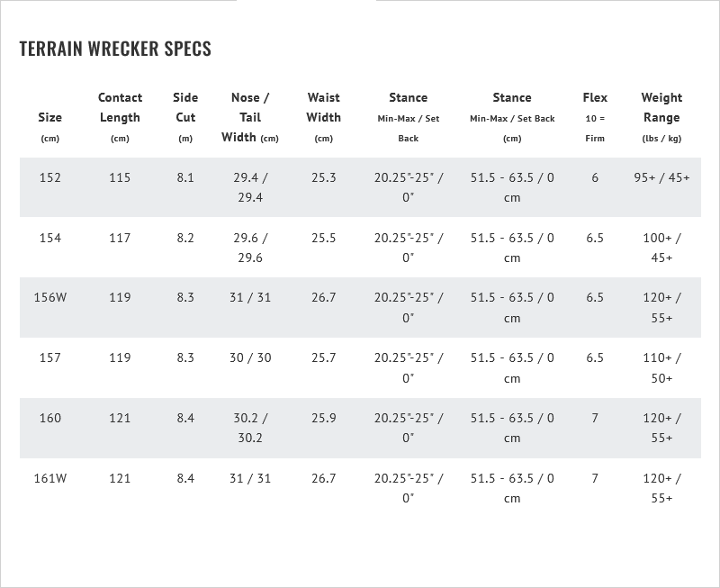Click the Weight Range column header
Screen dimensions: 720x588
coord(661,108)
